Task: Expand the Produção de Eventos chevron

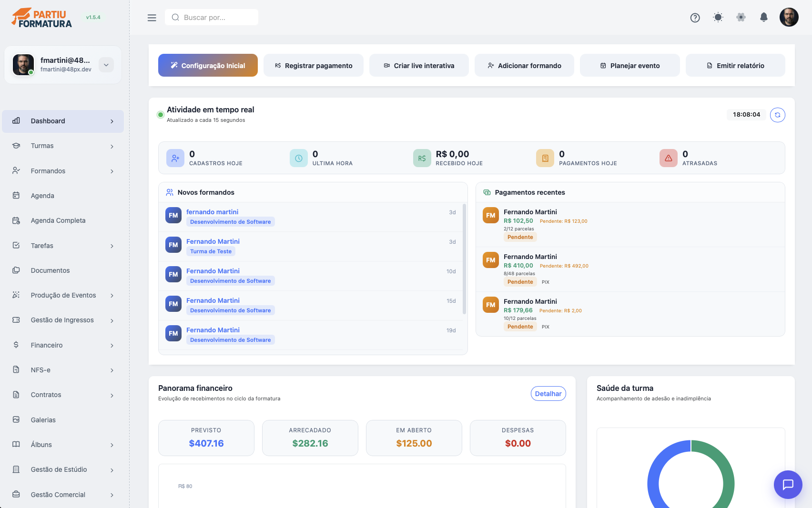Action: tap(112, 296)
